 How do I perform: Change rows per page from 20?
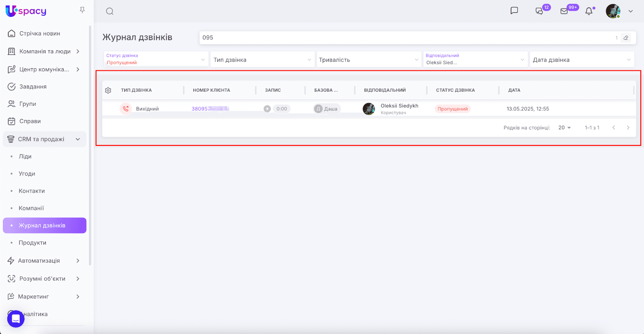point(564,128)
